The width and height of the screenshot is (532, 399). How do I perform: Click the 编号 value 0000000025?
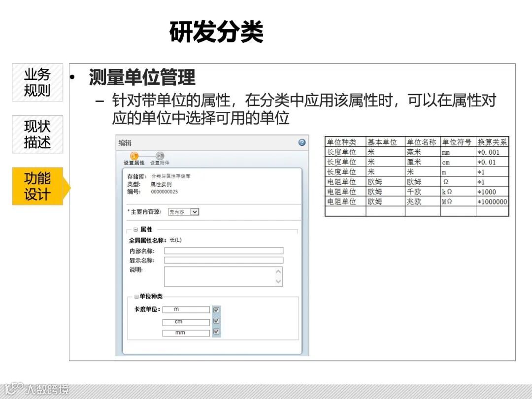click(164, 192)
